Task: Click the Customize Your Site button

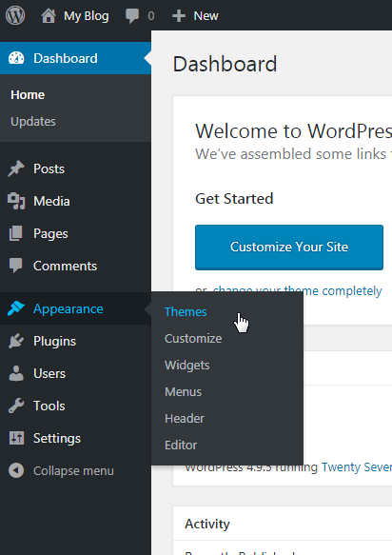Action: click(x=289, y=248)
